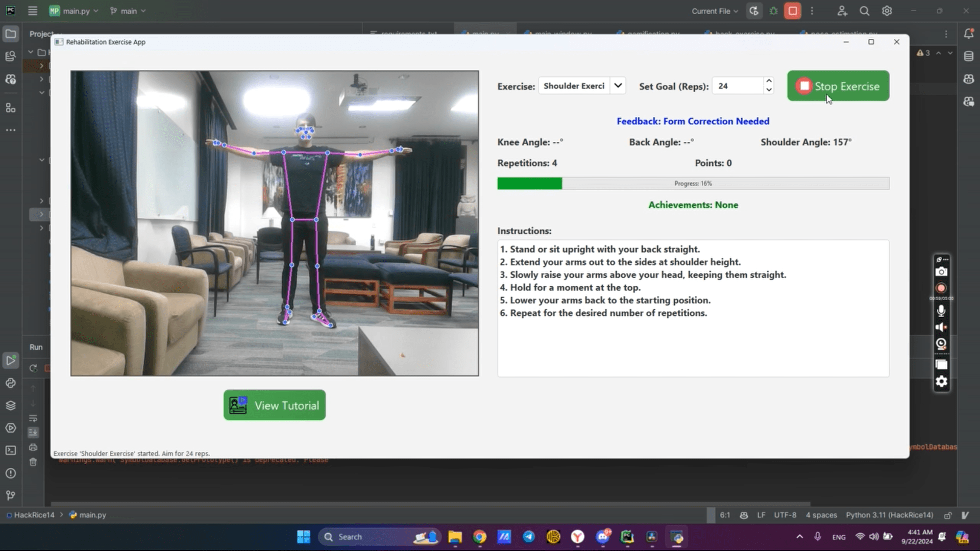Viewport: 980px width, 551px height.
Task: Decrease the Set Goal reps spinner
Action: tap(769, 90)
